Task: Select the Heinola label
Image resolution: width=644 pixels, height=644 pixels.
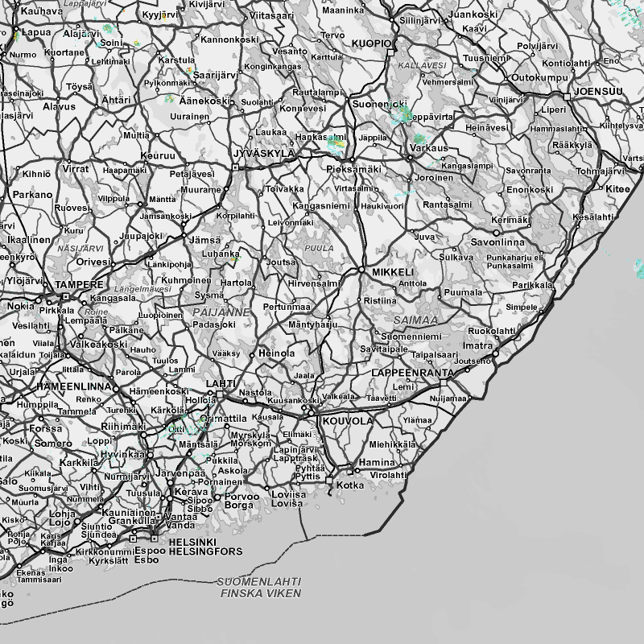Action: [276, 353]
